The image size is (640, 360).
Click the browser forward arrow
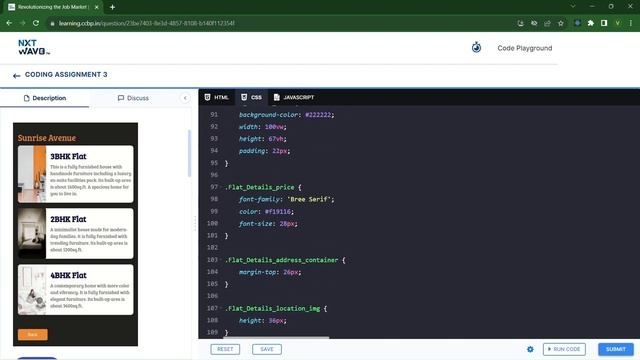22,23
